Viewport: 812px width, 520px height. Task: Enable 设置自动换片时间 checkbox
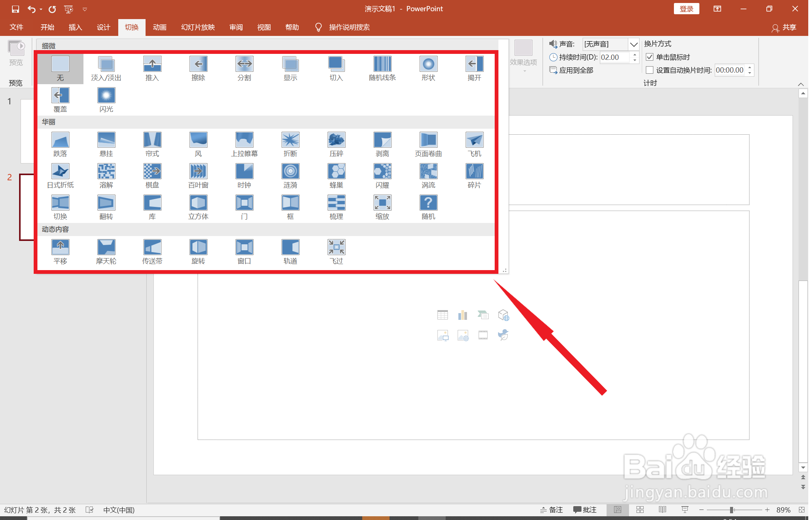coord(650,70)
